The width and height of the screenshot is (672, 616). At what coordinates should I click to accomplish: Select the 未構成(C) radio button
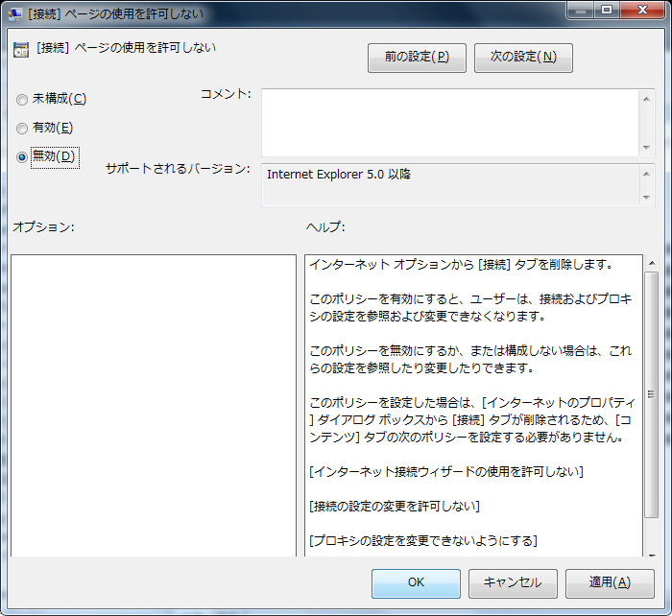pos(22,99)
